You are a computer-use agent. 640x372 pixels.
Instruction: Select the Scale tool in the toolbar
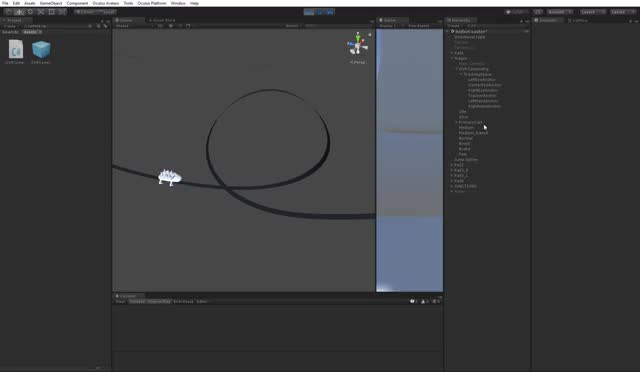click(x=40, y=12)
